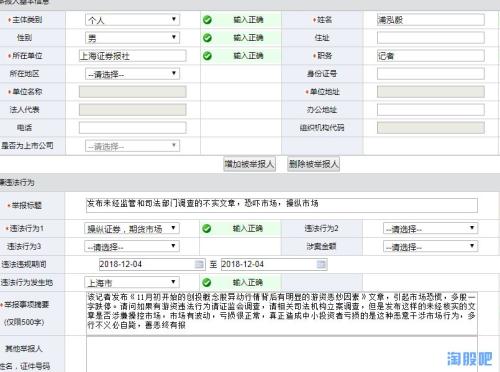Click the green check icon beside 违法行为发生地

(207, 283)
